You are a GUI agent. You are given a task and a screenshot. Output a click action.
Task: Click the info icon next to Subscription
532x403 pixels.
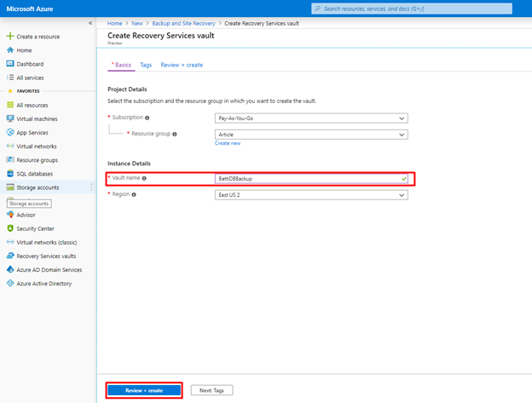click(147, 118)
